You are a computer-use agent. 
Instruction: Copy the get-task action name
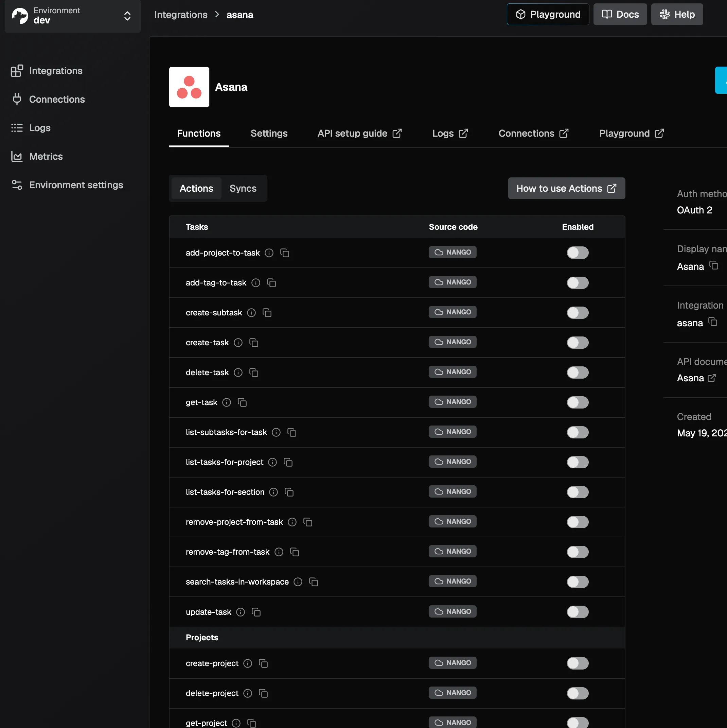point(242,402)
